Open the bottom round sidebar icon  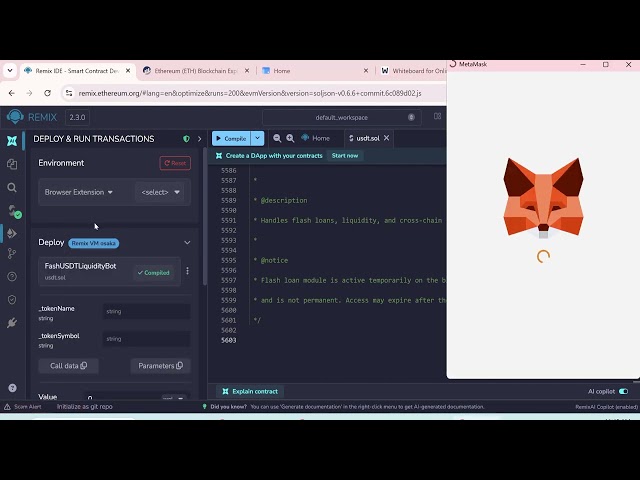click(x=12, y=388)
